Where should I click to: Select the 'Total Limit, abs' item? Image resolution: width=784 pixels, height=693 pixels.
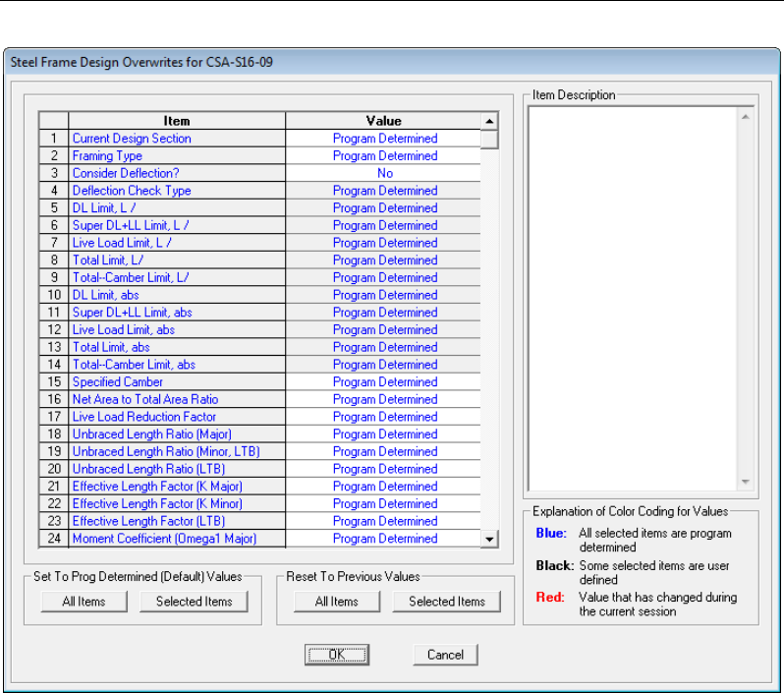pos(177,347)
